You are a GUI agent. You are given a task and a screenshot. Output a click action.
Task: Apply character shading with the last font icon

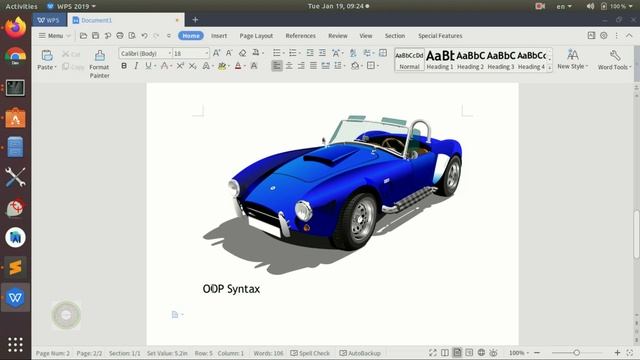pos(254,66)
